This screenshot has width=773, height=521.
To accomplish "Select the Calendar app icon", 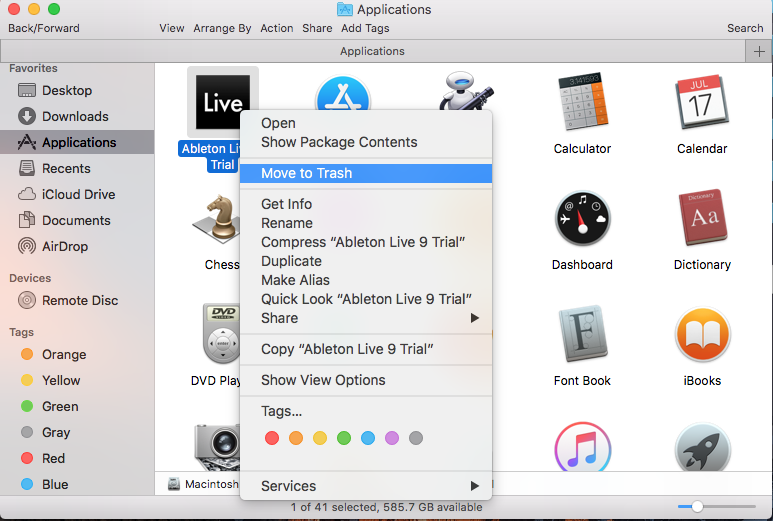I will click(701, 104).
